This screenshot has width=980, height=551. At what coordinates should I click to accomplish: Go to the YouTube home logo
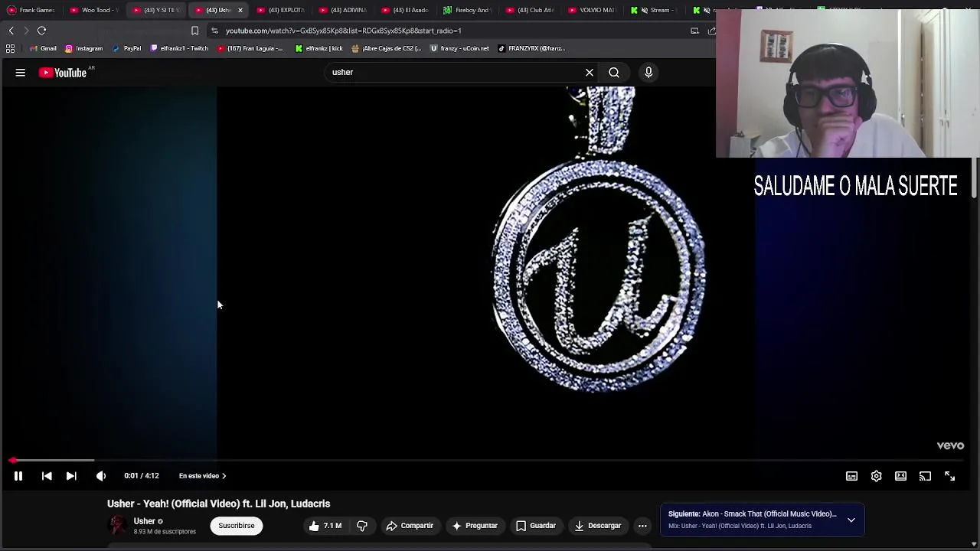pos(64,73)
